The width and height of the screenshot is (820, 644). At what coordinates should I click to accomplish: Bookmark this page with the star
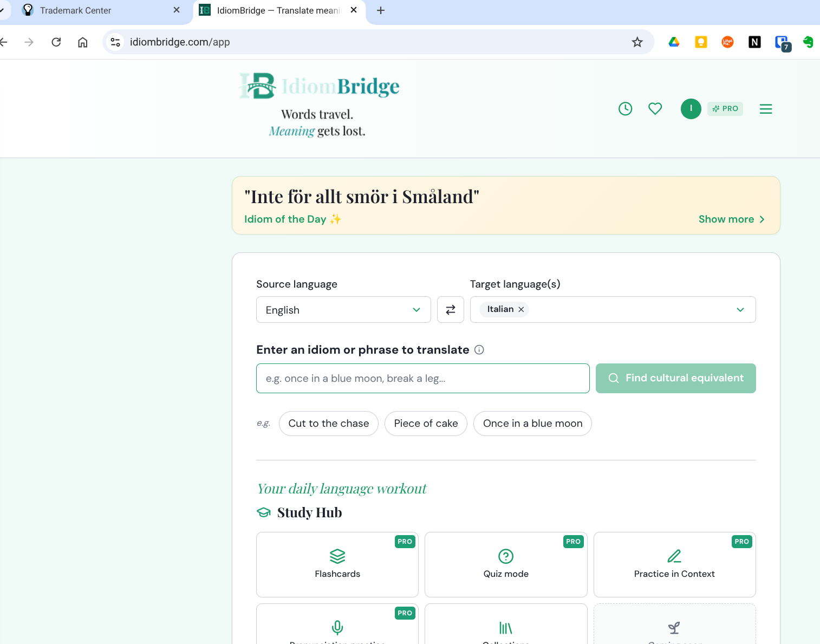(637, 42)
